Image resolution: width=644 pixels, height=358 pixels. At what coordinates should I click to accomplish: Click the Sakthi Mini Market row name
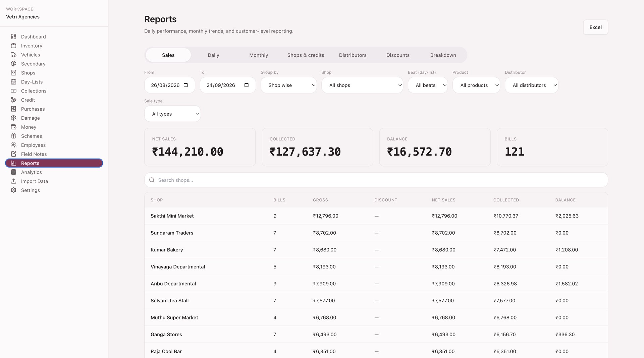pos(172,216)
